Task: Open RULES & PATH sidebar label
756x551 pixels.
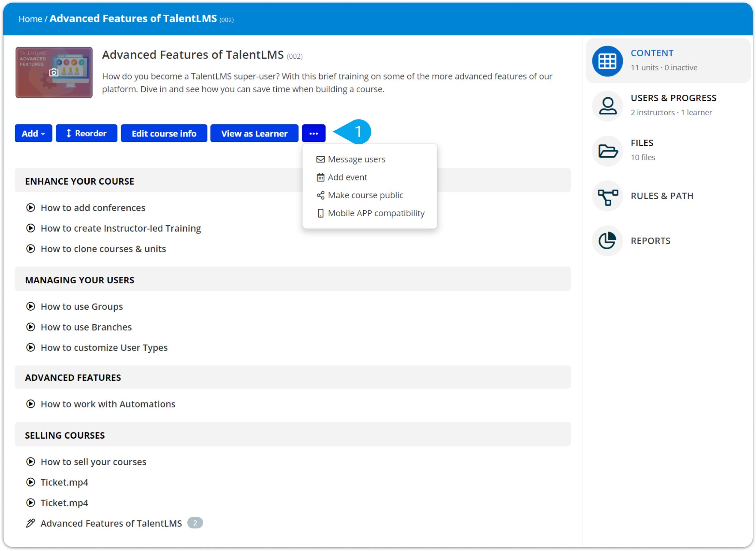Action: point(662,196)
